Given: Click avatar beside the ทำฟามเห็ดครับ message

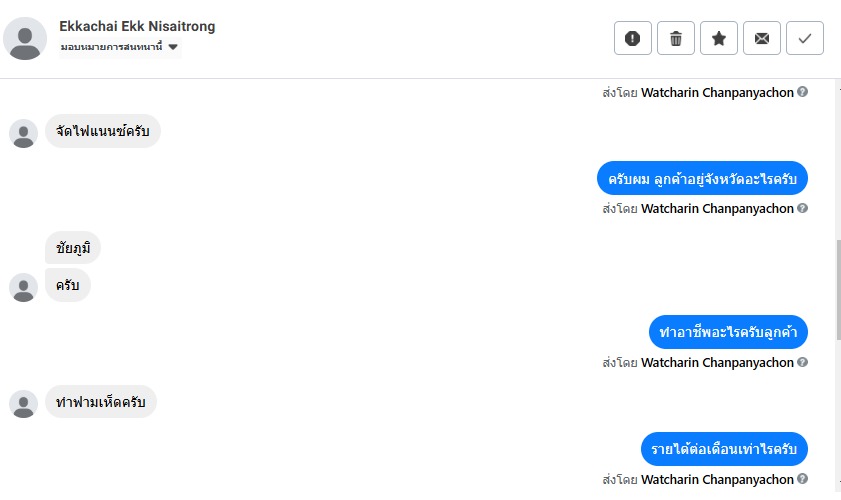Looking at the screenshot, I should point(24,403).
